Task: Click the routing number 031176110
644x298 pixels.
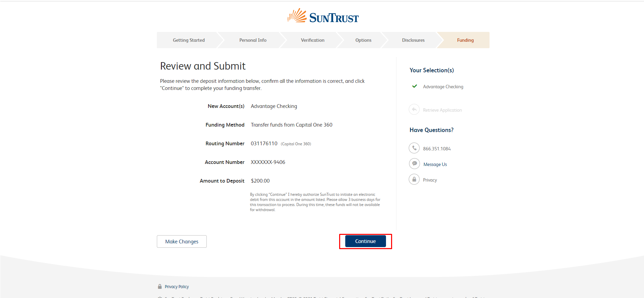Action: click(264, 144)
